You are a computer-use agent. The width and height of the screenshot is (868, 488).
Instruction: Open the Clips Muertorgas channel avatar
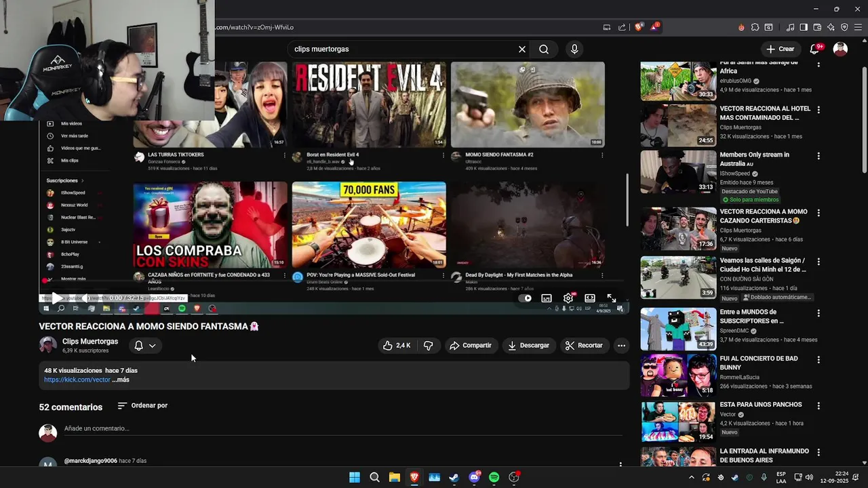tap(47, 346)
